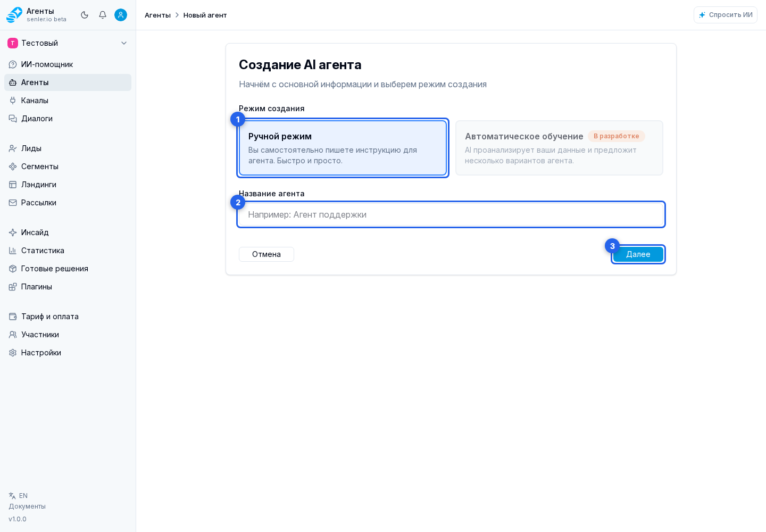Click the Senler logo icon
The width and height of the screenshot is (766, 532).
pos(14,15)
